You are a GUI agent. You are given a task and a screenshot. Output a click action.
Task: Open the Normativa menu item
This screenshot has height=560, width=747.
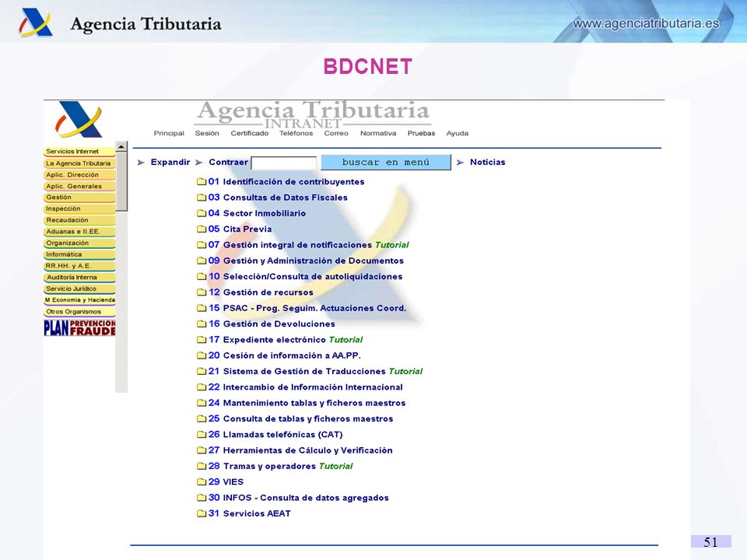(378, 133)
